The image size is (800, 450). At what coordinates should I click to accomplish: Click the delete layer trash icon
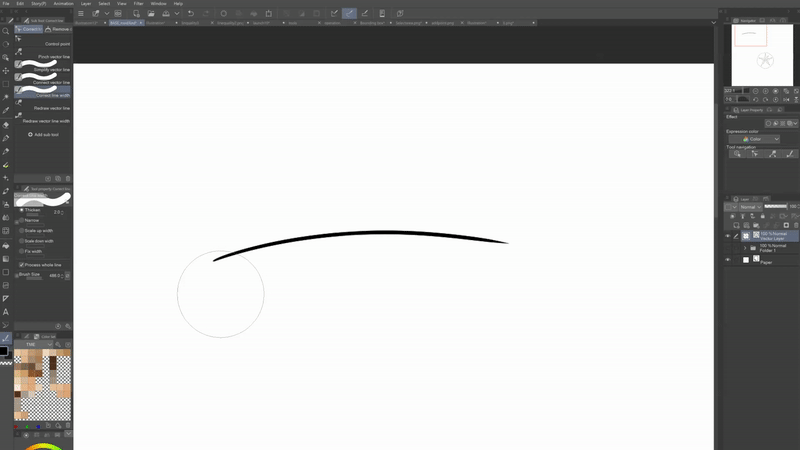click(x=796, y=226)
